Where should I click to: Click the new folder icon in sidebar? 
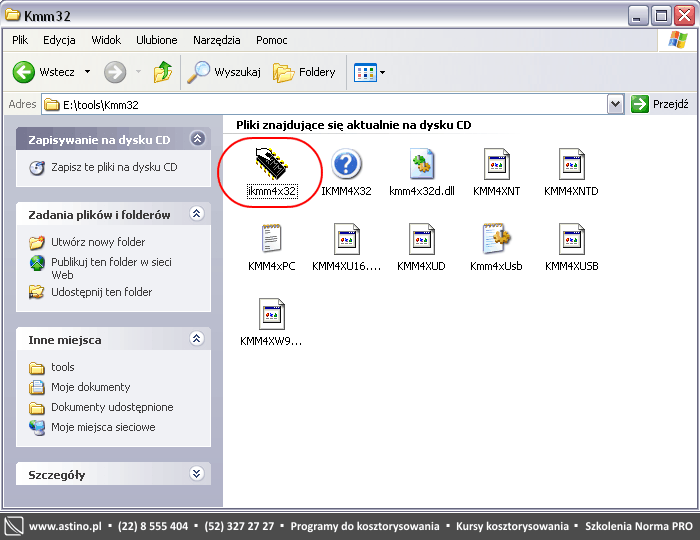[x=37, y=242]
